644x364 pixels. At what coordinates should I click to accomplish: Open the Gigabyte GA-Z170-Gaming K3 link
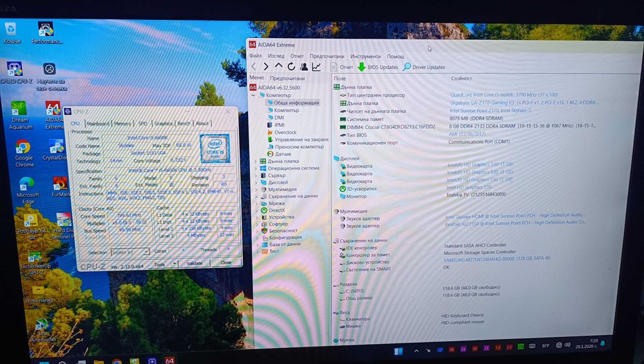point(524,102)
